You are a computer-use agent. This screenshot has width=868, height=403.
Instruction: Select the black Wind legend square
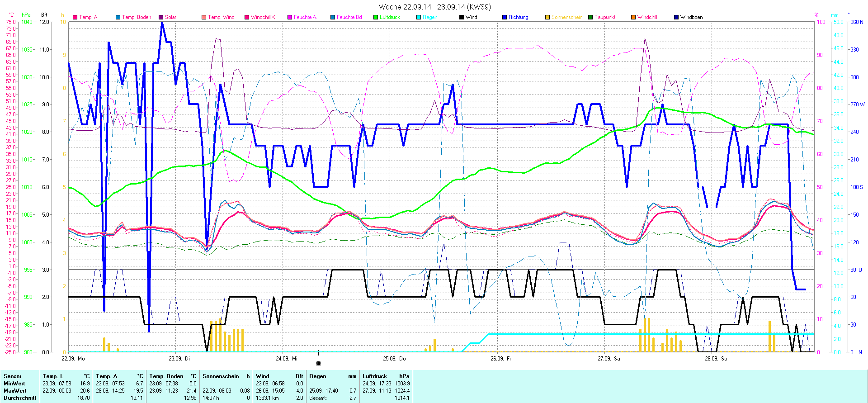pos(462,17)
